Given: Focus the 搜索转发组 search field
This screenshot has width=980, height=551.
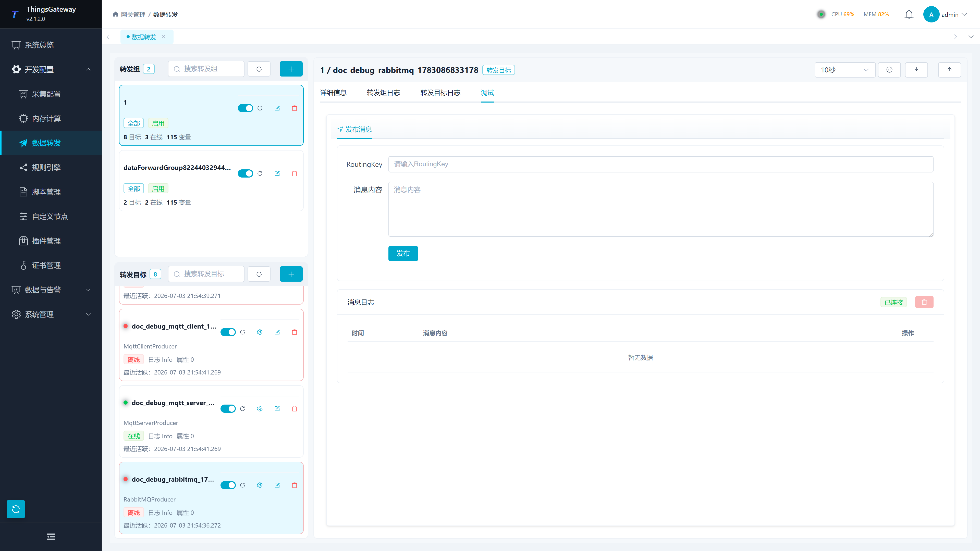Looking at the screenshot, I should tap(206, 69).
